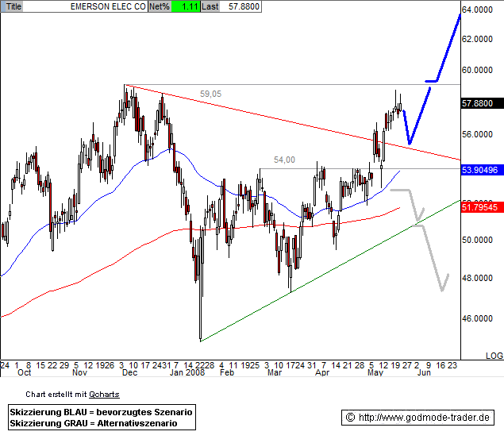Click the Apr month label

[322, 372]
